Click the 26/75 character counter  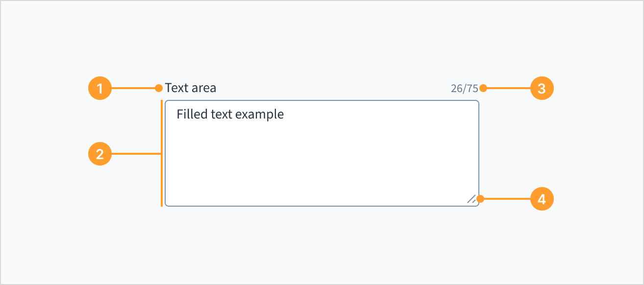465,88
